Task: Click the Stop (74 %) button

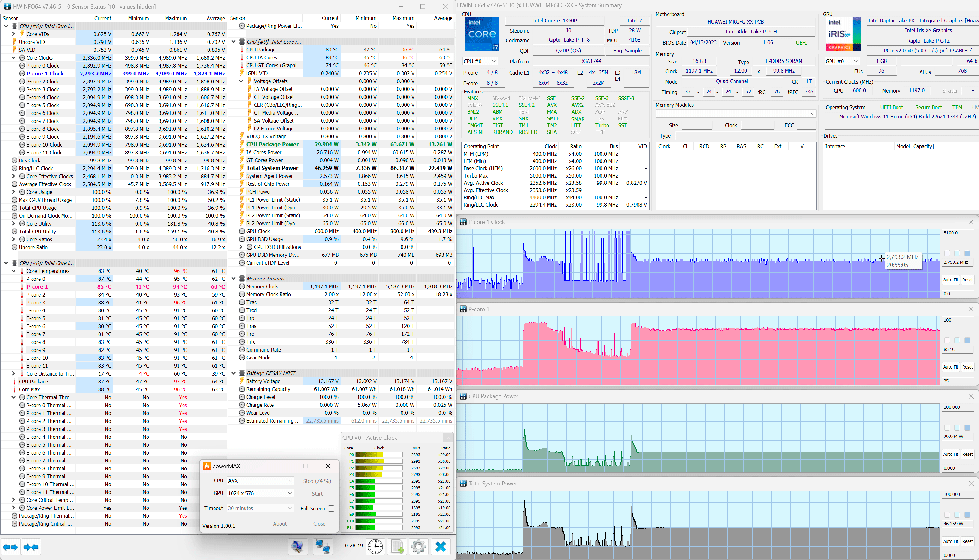Action: tap(317, 481)
